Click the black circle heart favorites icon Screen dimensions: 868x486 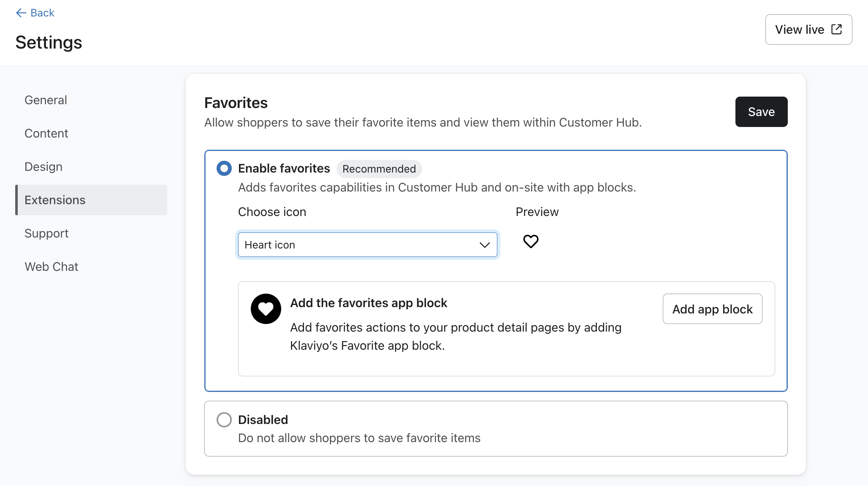[x=265, y=309]
